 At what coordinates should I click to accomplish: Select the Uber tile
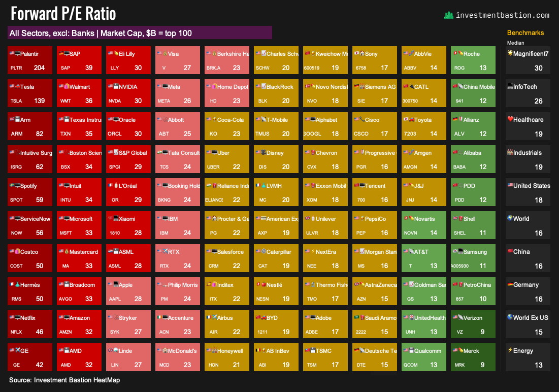coord(227,159)
